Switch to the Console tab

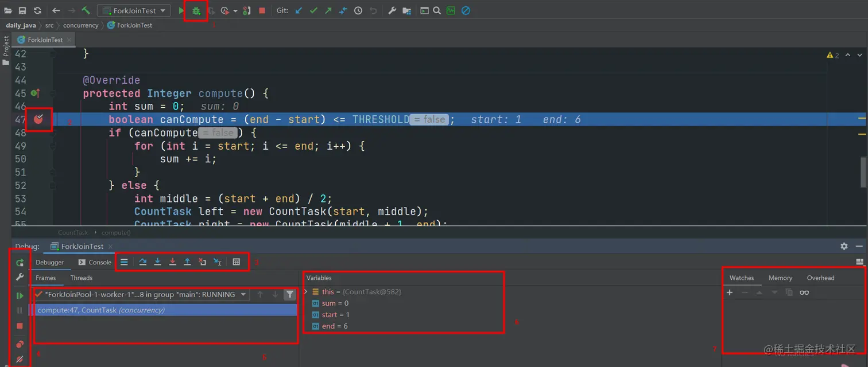[95, 262]
